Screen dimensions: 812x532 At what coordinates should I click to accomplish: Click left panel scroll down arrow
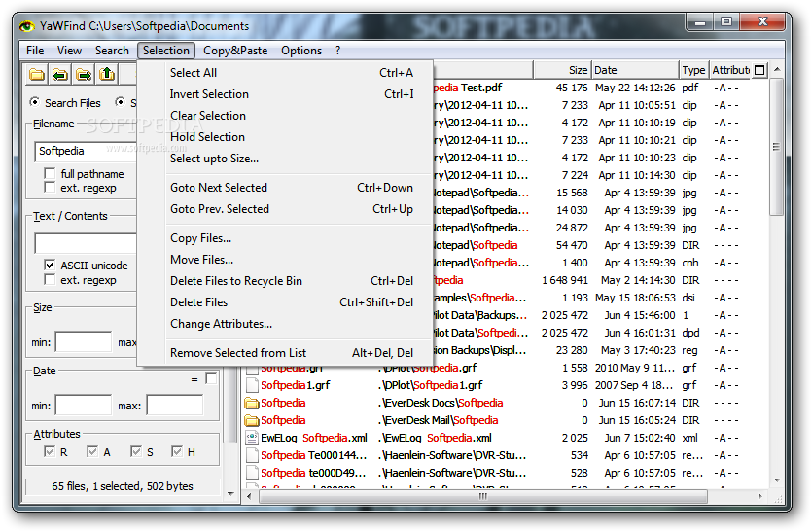(229, 494)
